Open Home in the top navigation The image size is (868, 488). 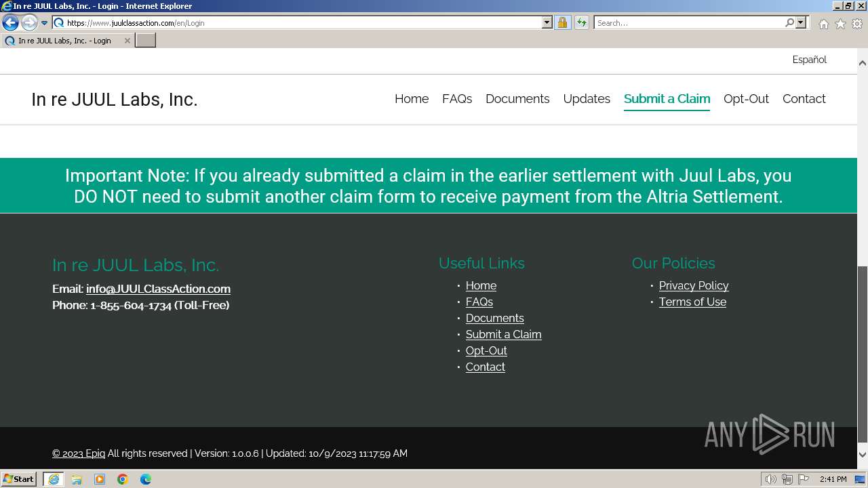(412, 99)
